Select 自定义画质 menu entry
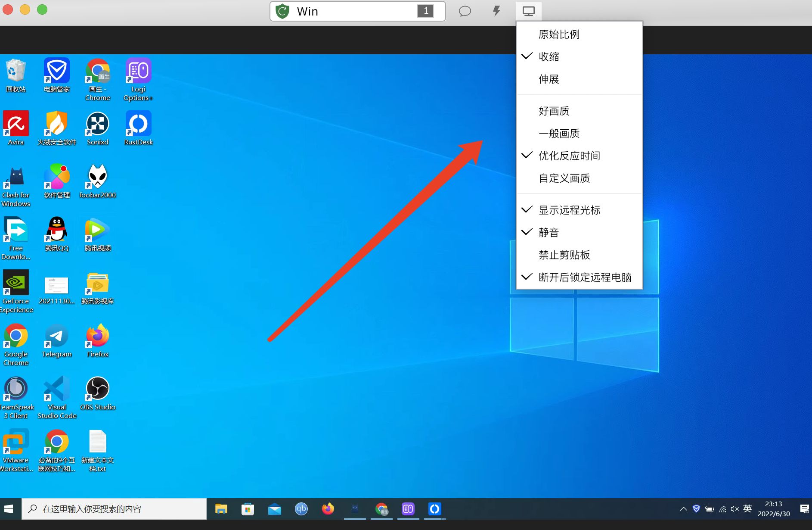The width and height of the screenshot is (812, 530). tap(564, 178)
